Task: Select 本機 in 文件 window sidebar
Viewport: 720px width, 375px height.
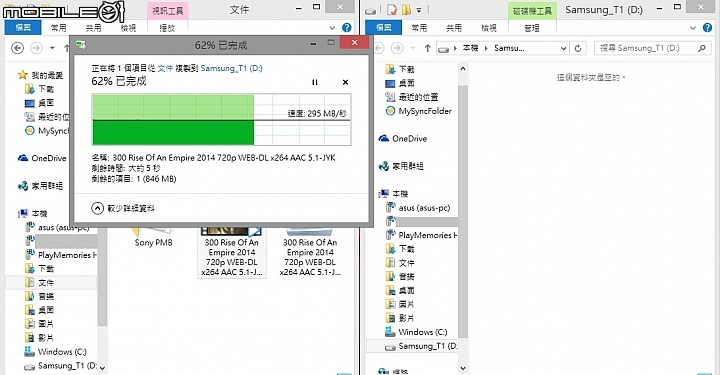Action: click(x=33, y=213)
